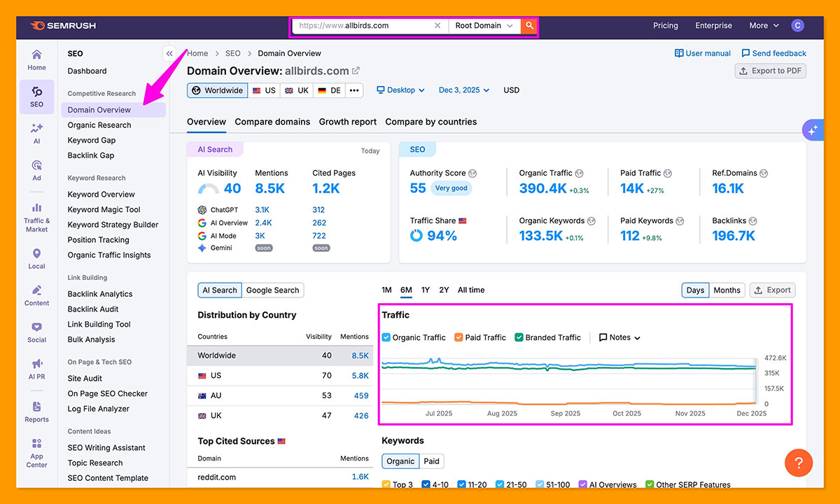Image resolution: width=840 pixels, height=504 pixels.
Task: Clear the domain search field with X
Action: (437, 26)
